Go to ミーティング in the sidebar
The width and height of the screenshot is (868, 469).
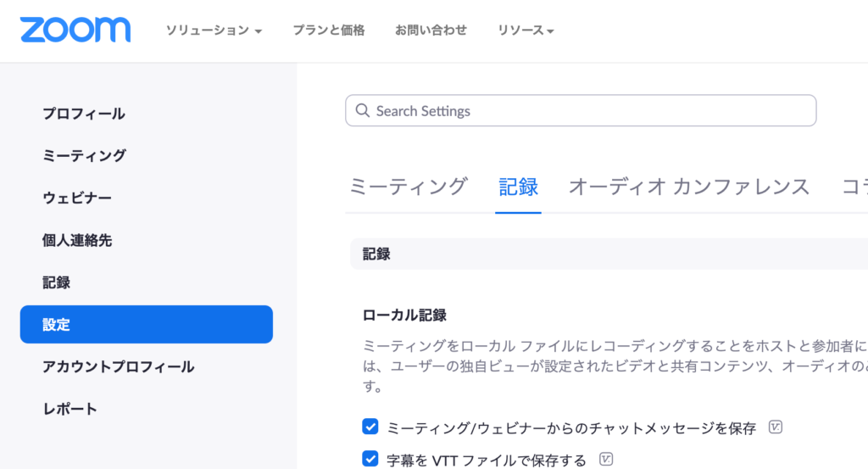[84, 155]
